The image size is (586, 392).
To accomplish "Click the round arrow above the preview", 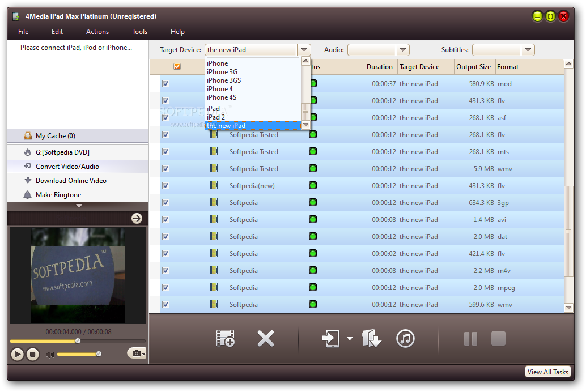I will [x=137, y=218].
